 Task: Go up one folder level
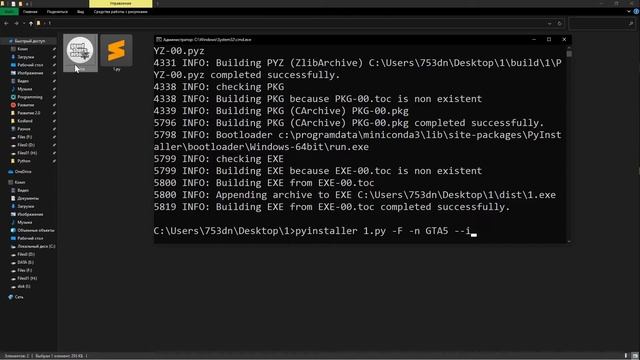31,23
